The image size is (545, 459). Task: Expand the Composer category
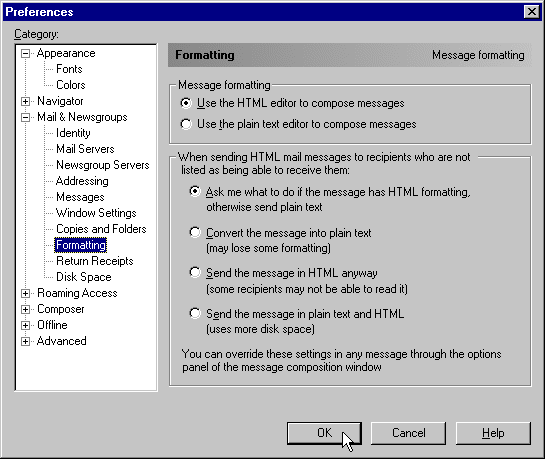pyautogui.click(x=25, y=310)
